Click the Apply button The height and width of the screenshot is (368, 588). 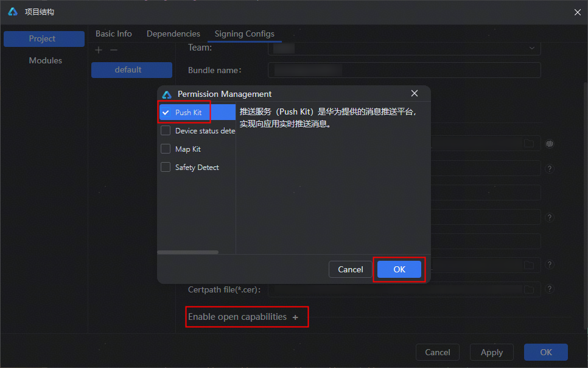coord(491,352)
